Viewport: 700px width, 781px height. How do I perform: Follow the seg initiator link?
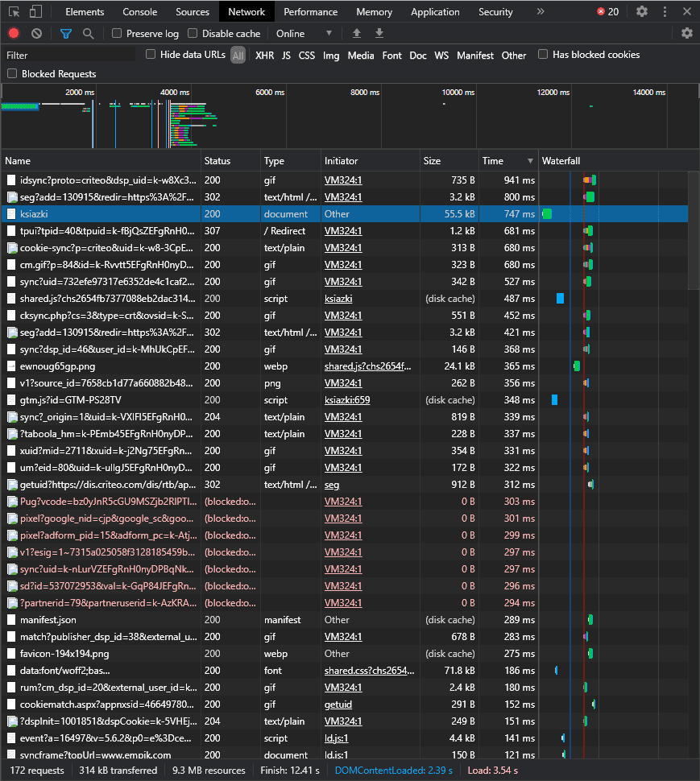(332, 485)
